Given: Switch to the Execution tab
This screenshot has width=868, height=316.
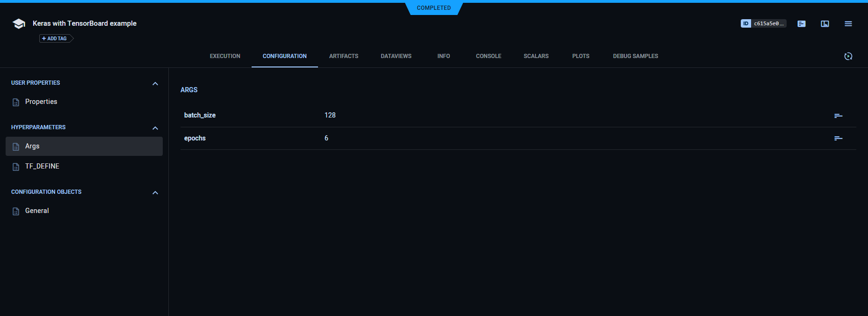Looking at the screenshot, I should [225, 56].
